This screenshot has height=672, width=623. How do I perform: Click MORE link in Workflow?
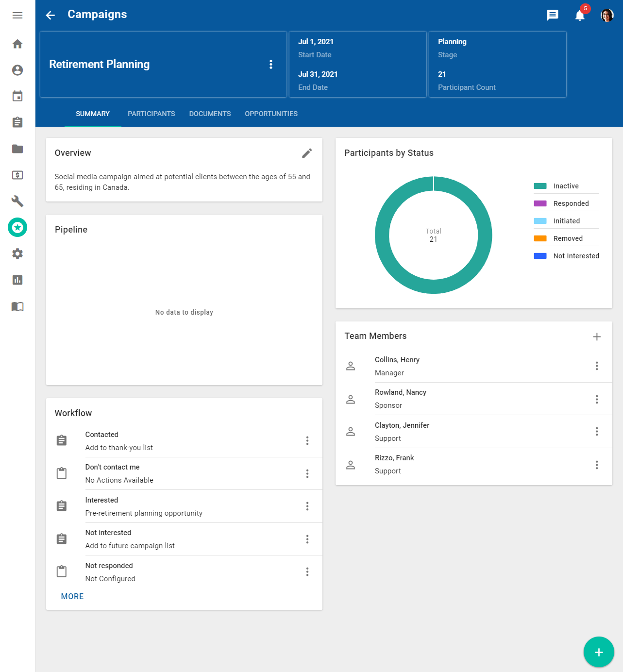(x=72, y=596)
